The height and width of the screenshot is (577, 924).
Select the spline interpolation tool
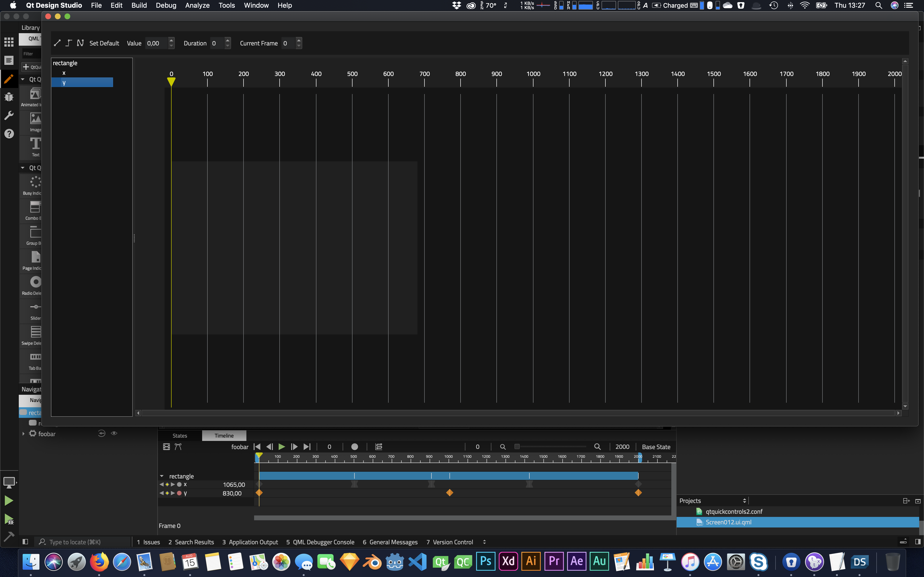(x=80, y=43)
